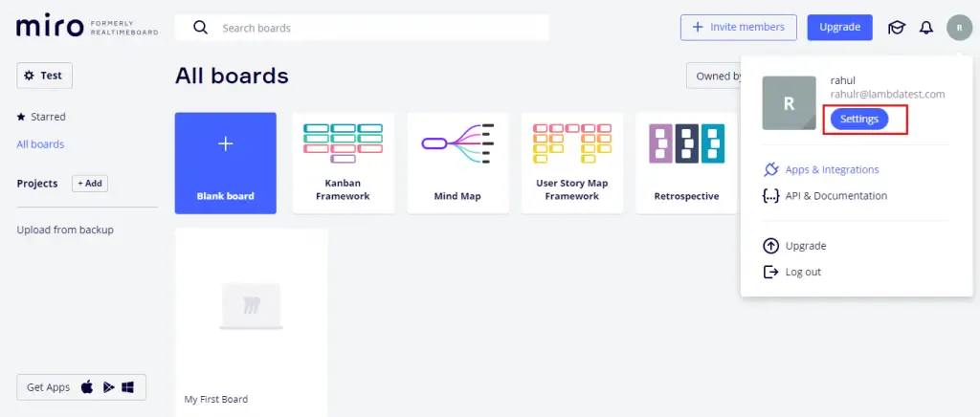The width and height of the screenshot is (980, 417).
Task: Choose the Kanban Framework template
Action: tap(343, 163)
